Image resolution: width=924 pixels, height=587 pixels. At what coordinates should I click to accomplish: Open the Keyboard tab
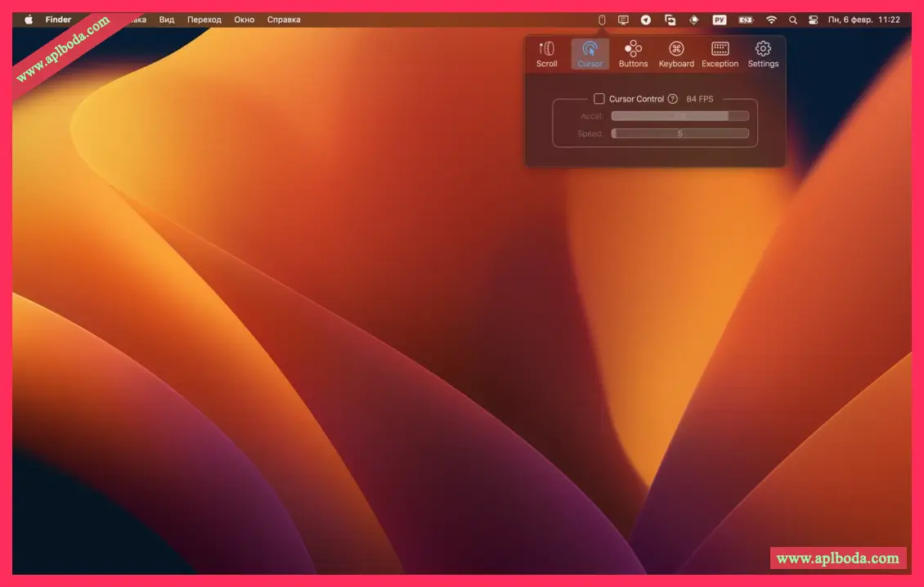(x=676, y=54)
